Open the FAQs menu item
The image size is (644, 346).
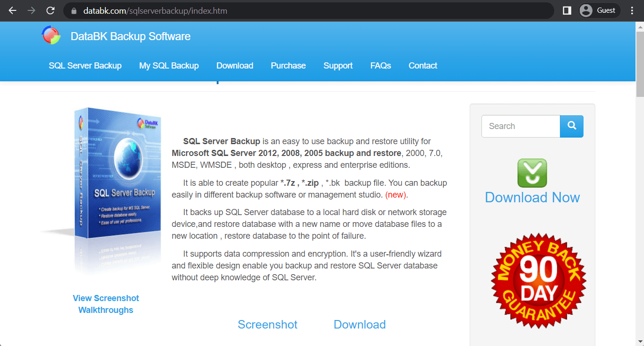coord(380,66)
